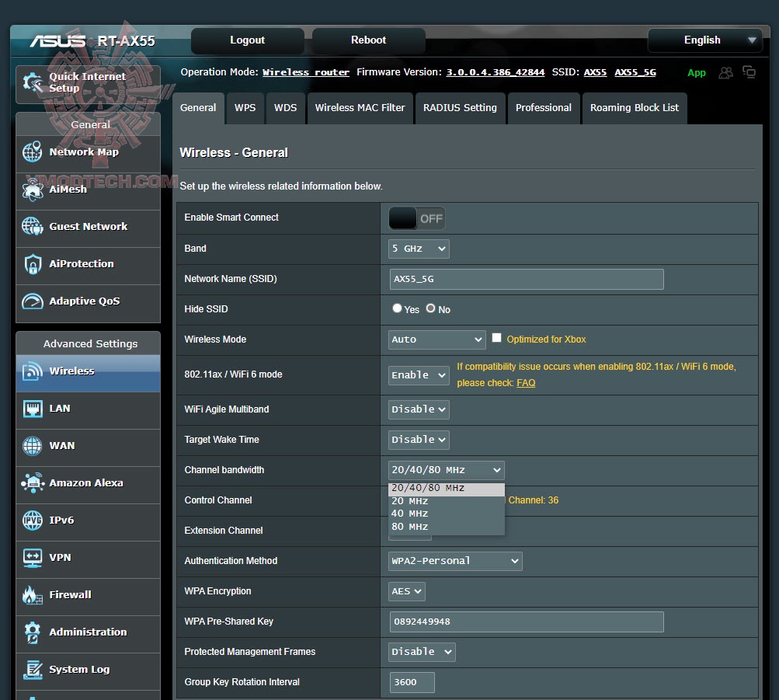Screen dimensions: 779x700
Task: Click the AiMesh icon in sidebar
Action: coord(33,190)
